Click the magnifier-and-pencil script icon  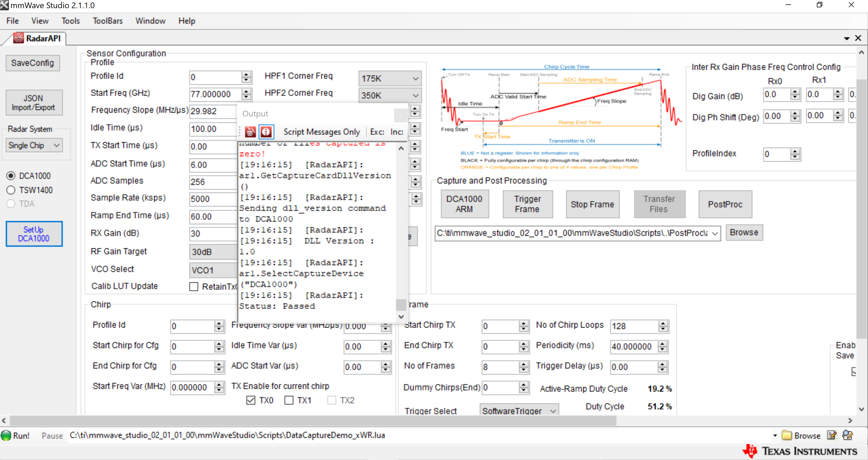point(847,436)
